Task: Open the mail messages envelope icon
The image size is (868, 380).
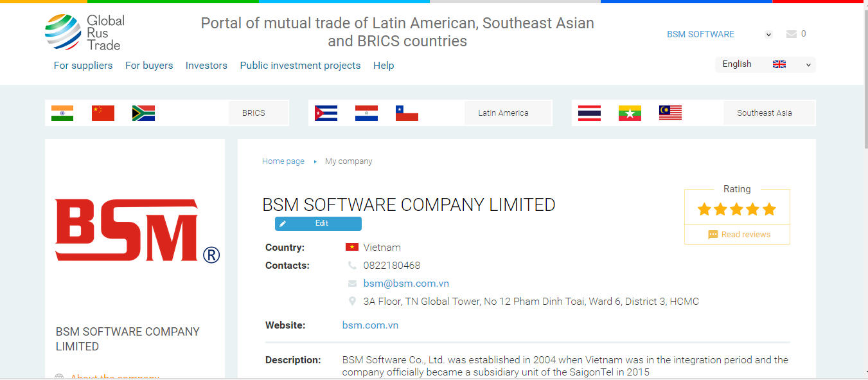Action: point(792,34)
